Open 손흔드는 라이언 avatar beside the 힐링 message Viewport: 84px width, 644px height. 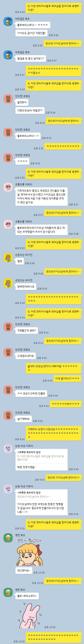pos(8,258)
